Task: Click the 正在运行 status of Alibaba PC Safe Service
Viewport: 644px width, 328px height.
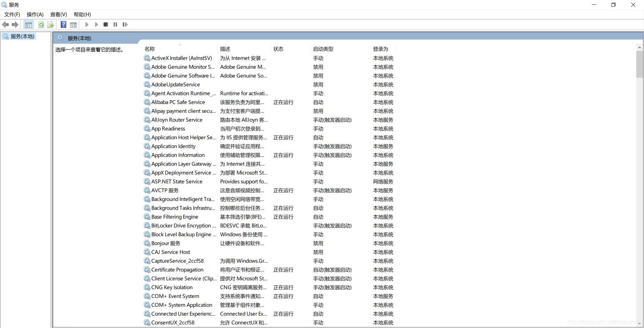Action: click(283, 102)
